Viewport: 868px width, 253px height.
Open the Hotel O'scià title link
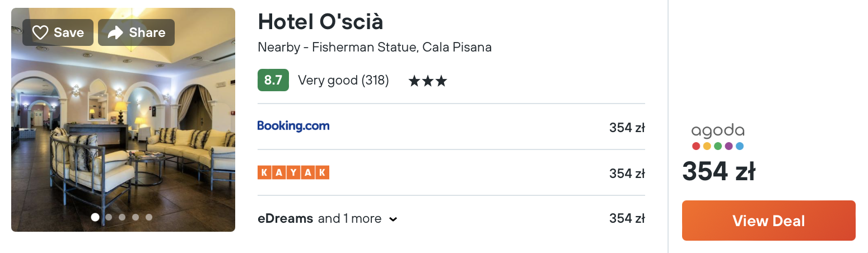pos(320,22)
